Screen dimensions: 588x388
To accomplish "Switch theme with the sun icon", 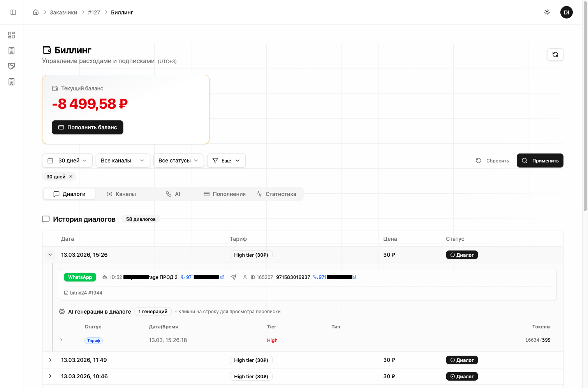I will click(x=547, y=12).
